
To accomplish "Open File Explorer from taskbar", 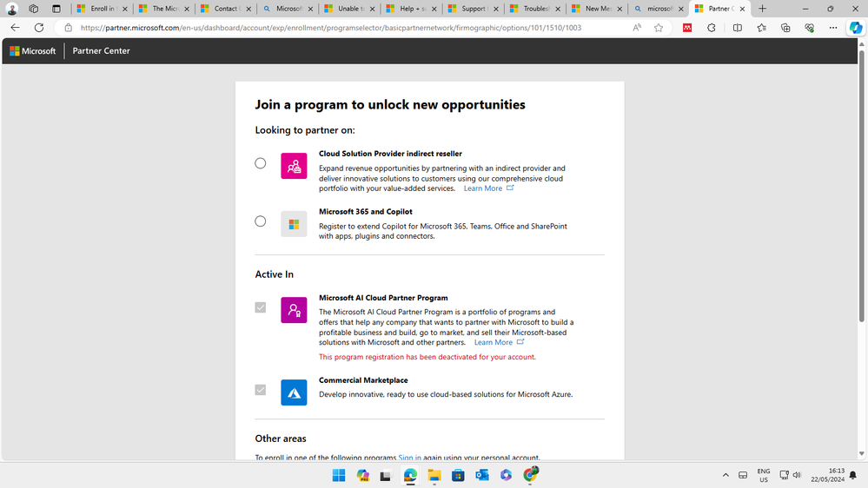I will click(434, 475).
